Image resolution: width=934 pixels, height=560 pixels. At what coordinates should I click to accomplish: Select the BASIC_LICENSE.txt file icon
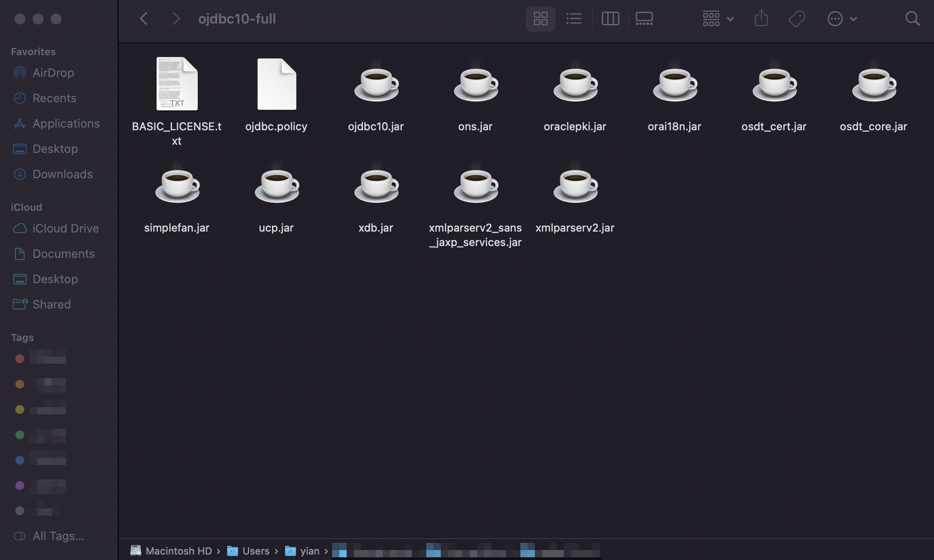click(x=177, y=84)
